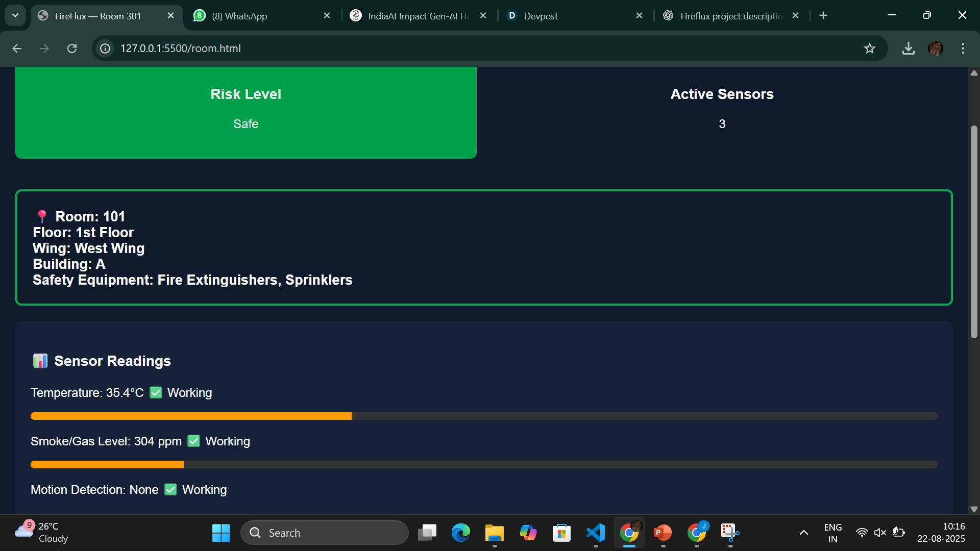This screenshot has width=980, height=551.
Task: Bookmark this page with star icon
Action: tap(869, 48)
